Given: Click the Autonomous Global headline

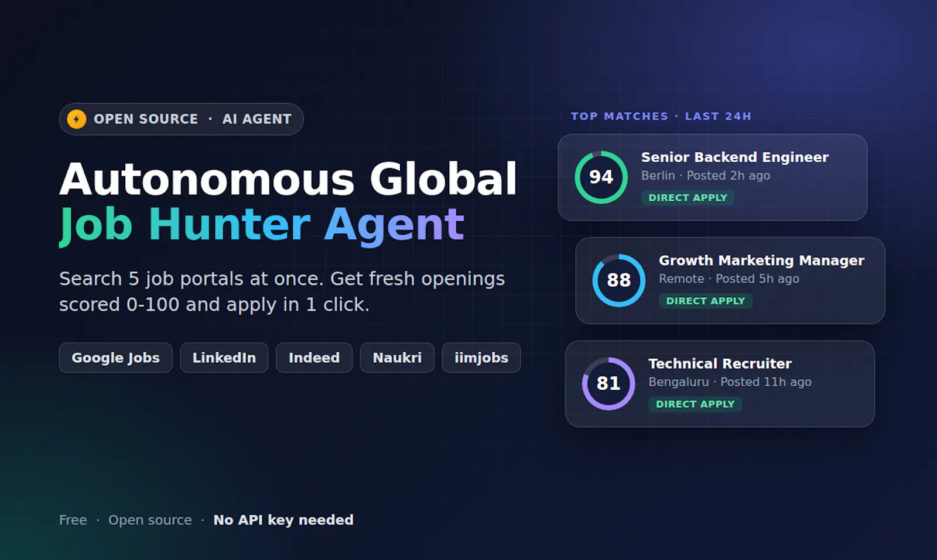Looking at the screenshot, I should (288, 179).
